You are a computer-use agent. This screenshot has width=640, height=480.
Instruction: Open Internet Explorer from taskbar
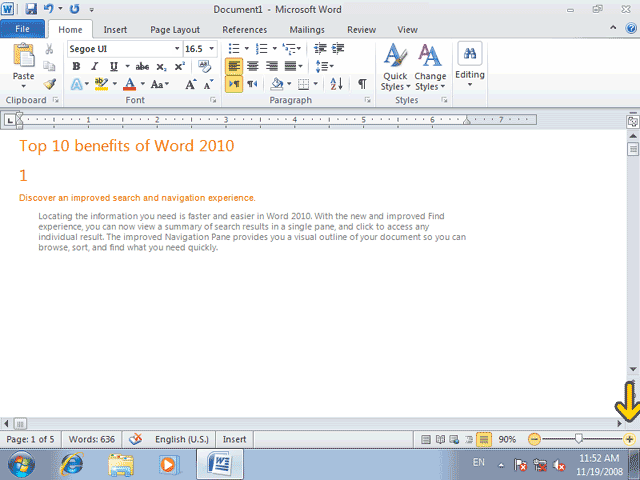pos(72,464)
